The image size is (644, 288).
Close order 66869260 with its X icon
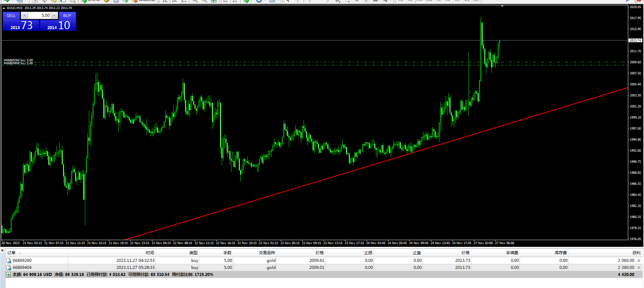point(639,261)
